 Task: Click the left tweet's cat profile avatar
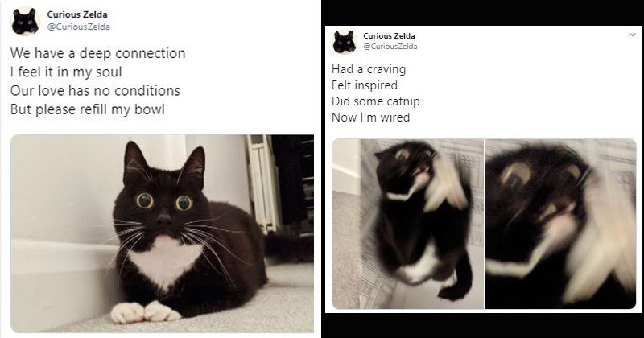point(25,22)
